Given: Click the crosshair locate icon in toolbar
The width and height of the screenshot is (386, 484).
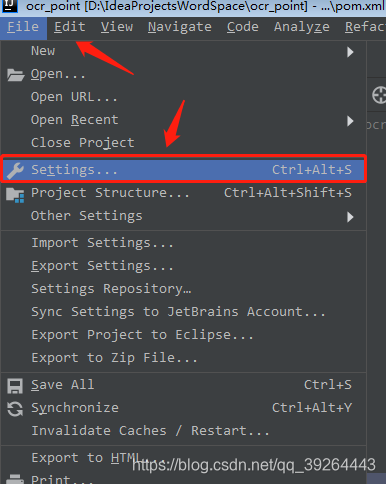Looking at the screenshot, I should [379, 95].
